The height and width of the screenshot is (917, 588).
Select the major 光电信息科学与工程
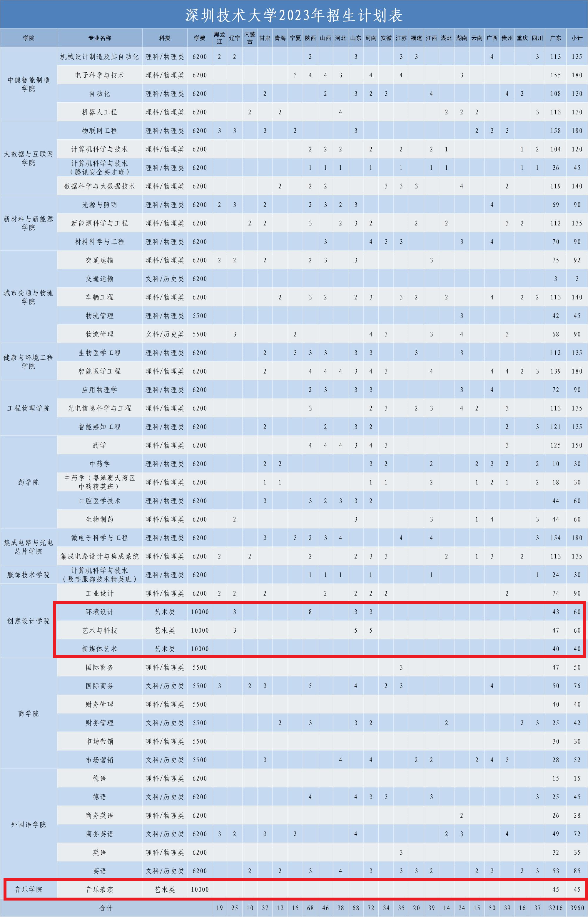click(x=100, y=408)
